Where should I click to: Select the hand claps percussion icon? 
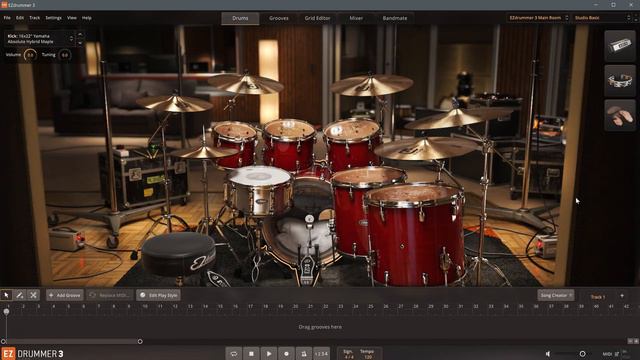click(620, 115)
